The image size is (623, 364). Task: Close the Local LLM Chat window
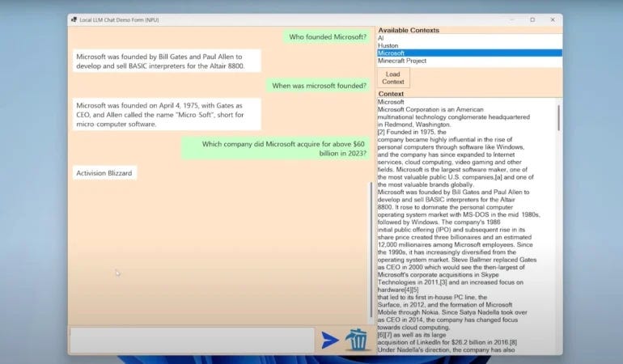tap(553, 19)
